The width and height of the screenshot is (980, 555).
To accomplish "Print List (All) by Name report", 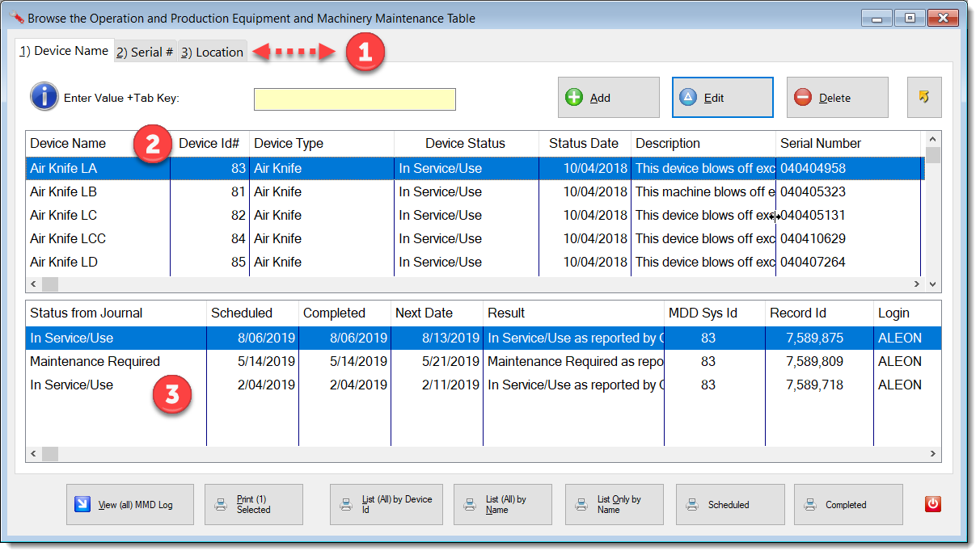I will (x=502, y=505).
